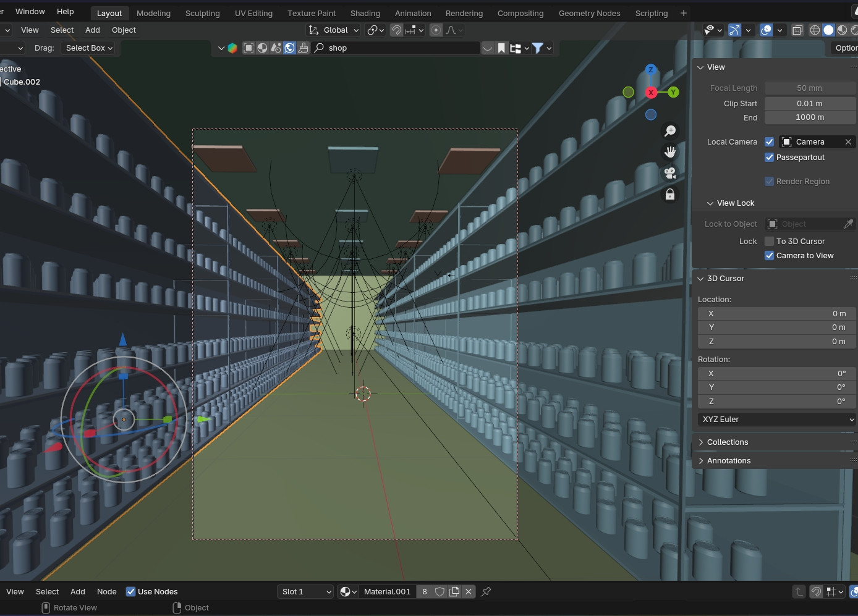Open the gizmo options dropdown arrow
Image resolution: width=858 pixels, height=616 pixels.
tap(749, 30)
